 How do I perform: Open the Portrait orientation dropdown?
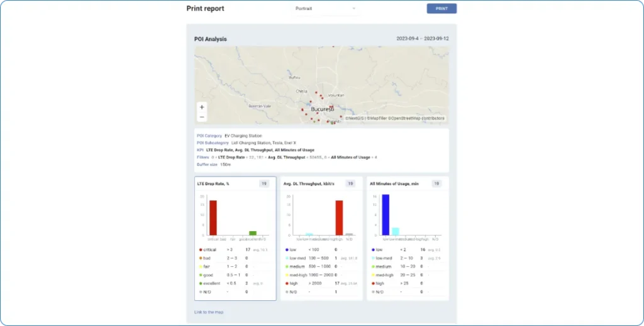pyautogui.click(x=326, y=9)
